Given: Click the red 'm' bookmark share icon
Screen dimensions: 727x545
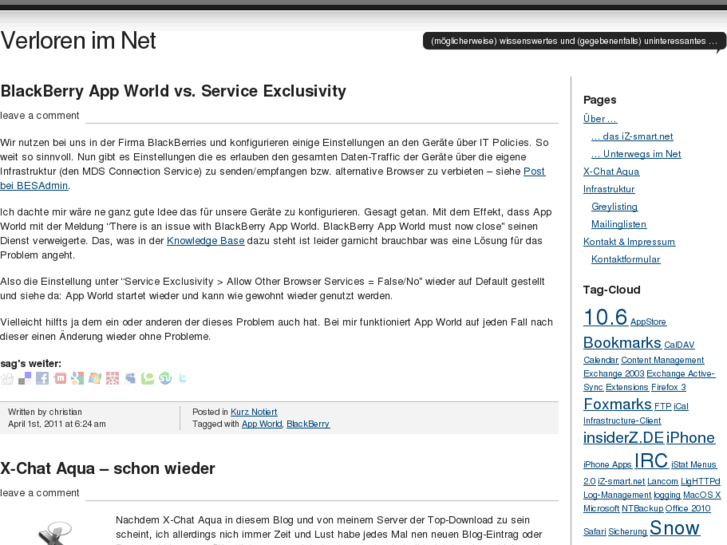Looking at the screenshot, I should [60, 378].
